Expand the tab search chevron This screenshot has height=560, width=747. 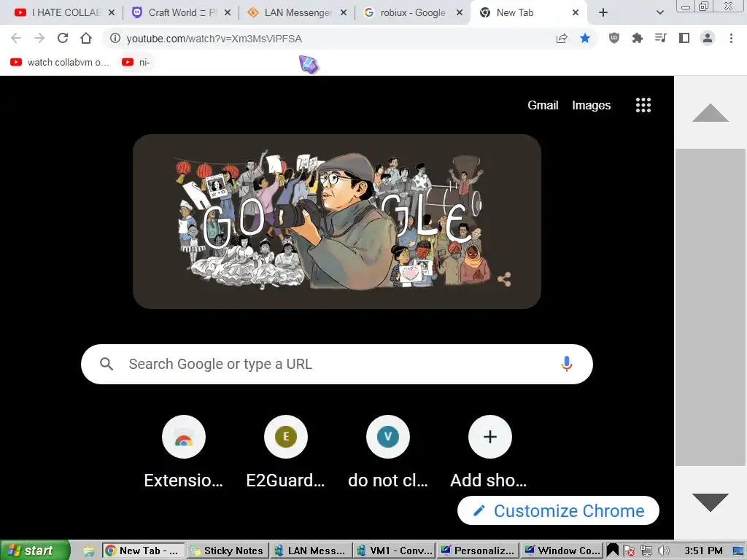pyautogui.click(x=659, y=12)
